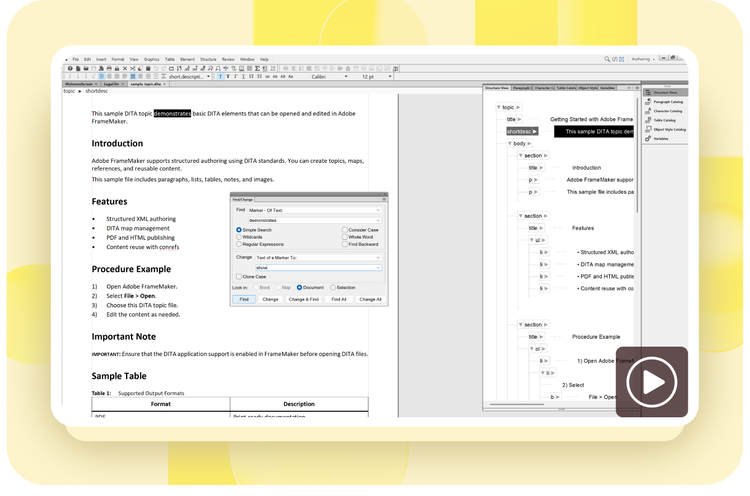This screenshot has width=750, height=496.
Task: Click the XML code view icon in top bar
Action: click(615, 59)
